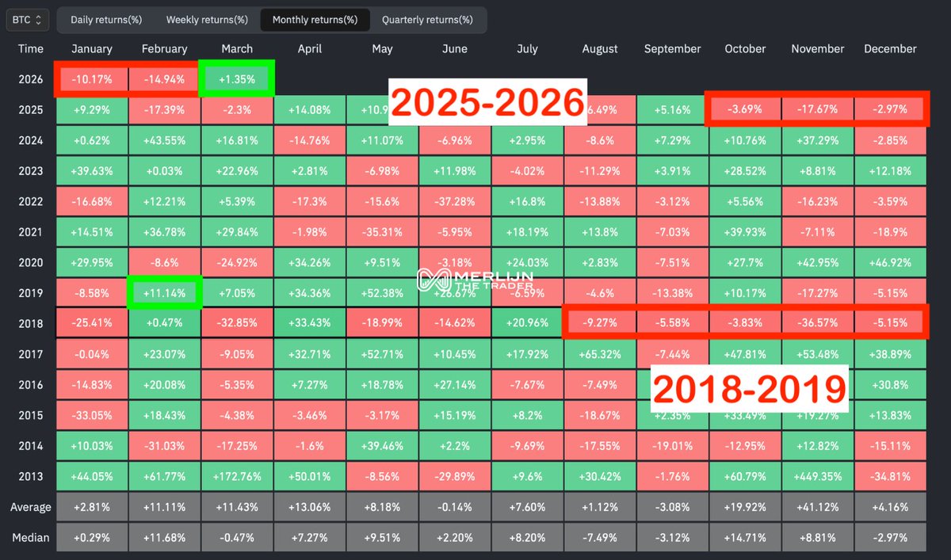This screenshot has height=560, width=951.
Task: Select the 2016 June cell +27.14%
Action: pos(455,385)
